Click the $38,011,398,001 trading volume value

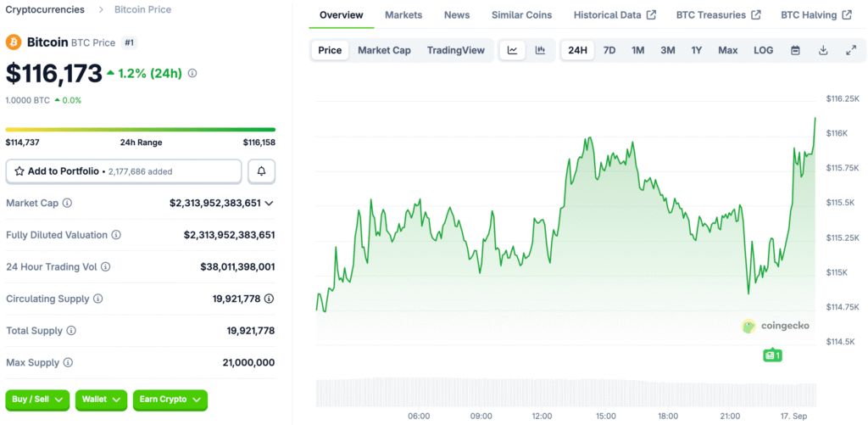tap(237, 267)
